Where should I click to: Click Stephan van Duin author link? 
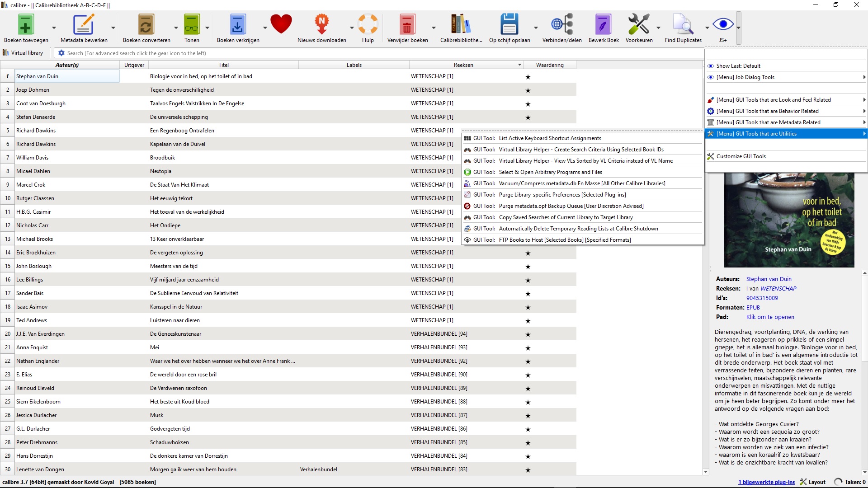769,279
